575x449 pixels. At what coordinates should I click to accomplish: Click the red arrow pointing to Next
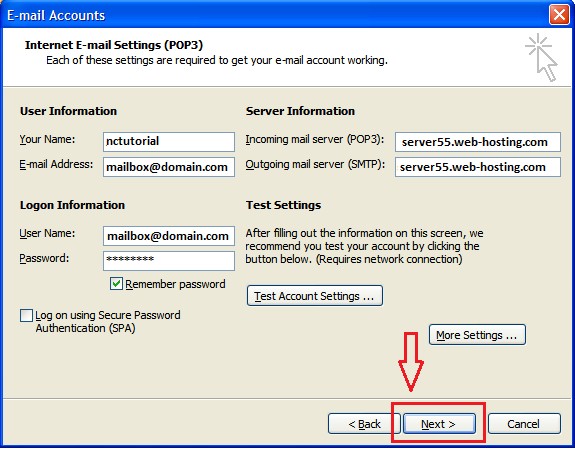tap(411, 361)
